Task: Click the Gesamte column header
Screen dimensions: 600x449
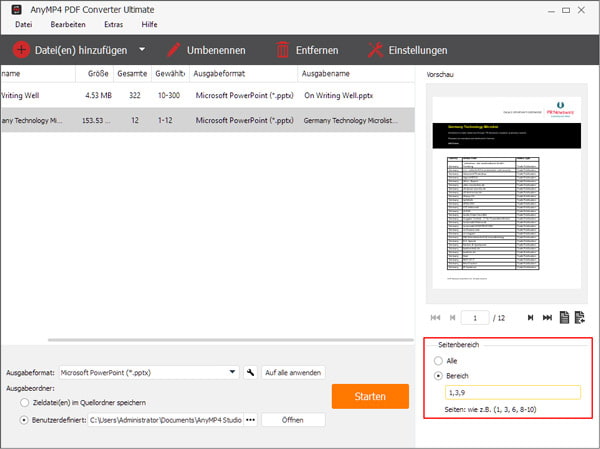Action: coord(132,73)
